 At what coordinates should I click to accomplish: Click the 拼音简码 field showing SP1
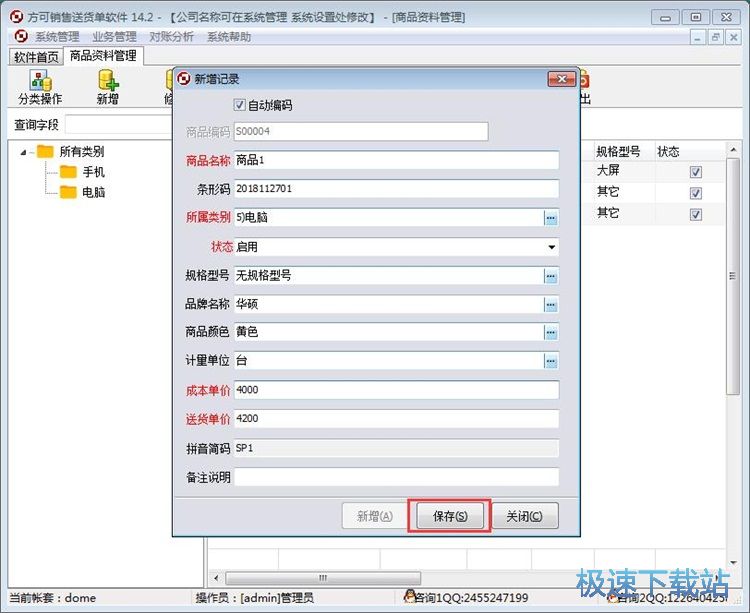(x=396, y=448)
